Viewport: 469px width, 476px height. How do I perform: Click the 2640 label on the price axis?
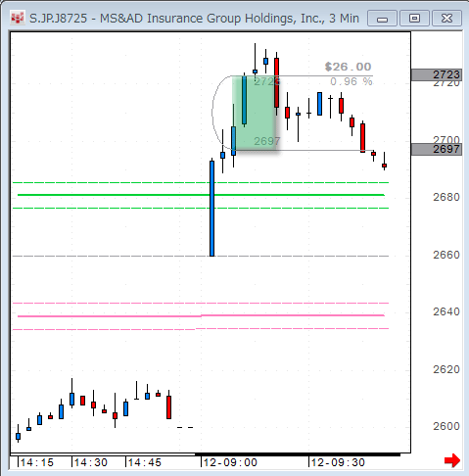click(x=446, y=311)
